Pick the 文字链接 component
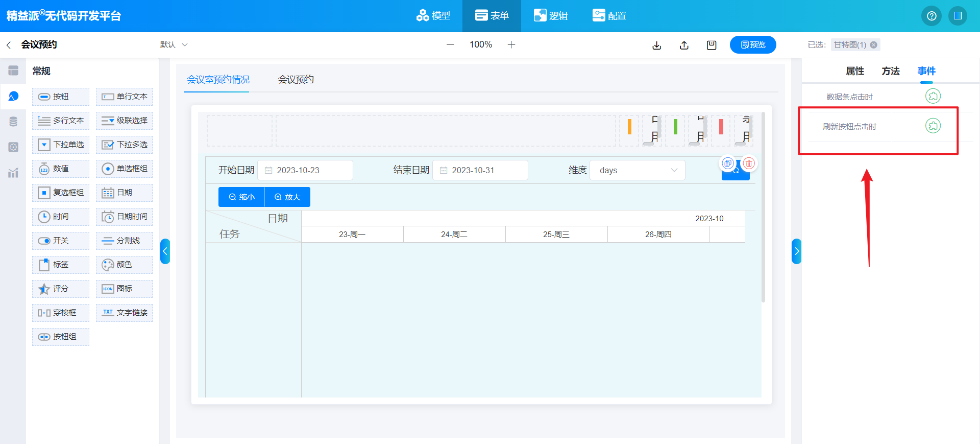 point(124,313)
